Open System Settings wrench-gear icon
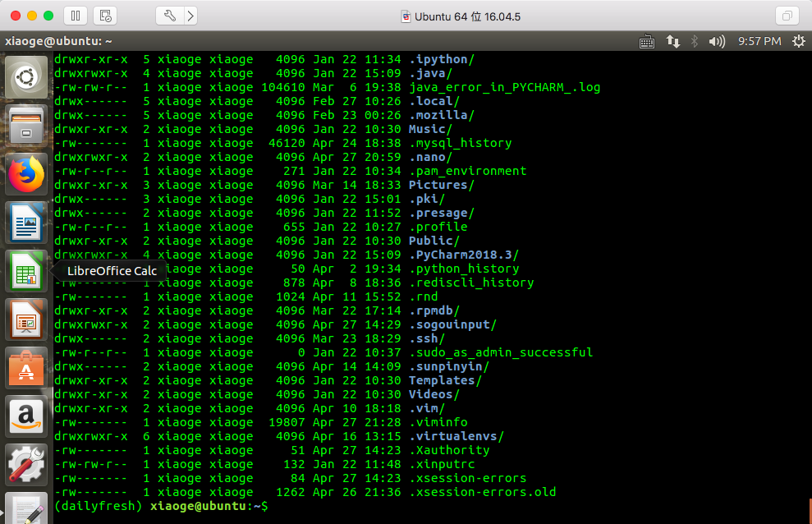The width and height of the screenshot is (812, 524). 26,465
